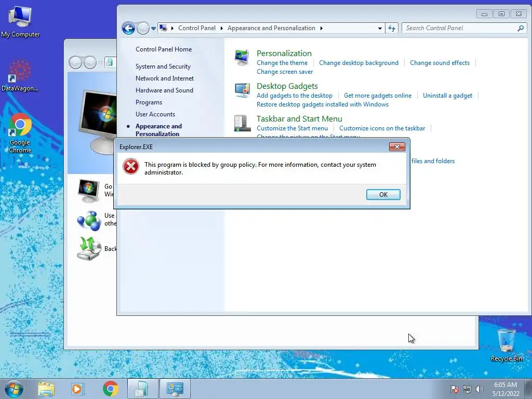
Task: Open Hardware and Sound category
Action: pyautogui.click(x=164, y=90)
